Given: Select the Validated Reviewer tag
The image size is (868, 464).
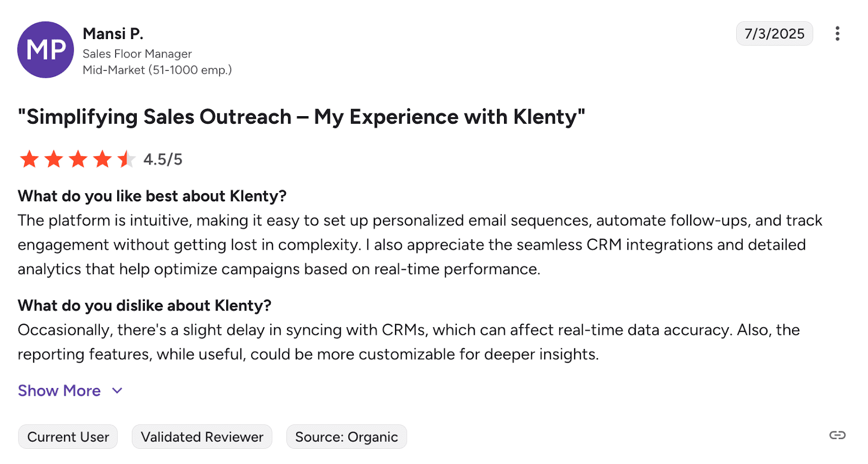Looking at the screenshot, I should (x=202, y=437).
